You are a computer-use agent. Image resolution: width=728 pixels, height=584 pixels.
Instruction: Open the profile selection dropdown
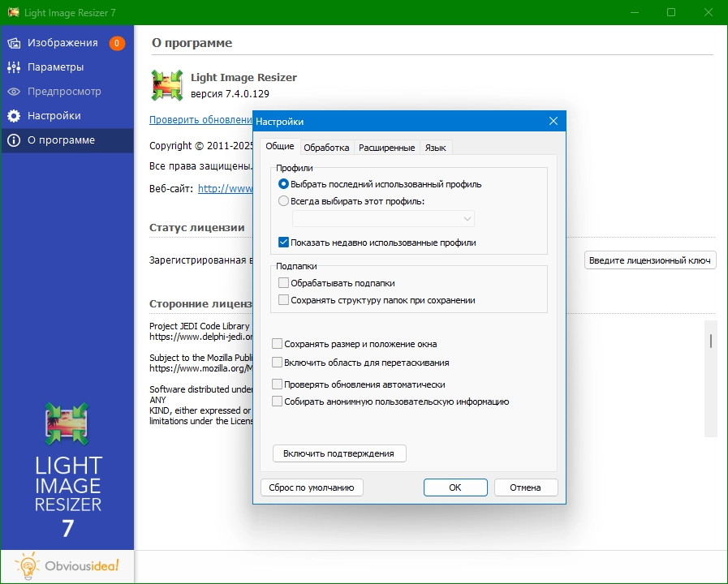pyautogui.click(x=383, y=218)
